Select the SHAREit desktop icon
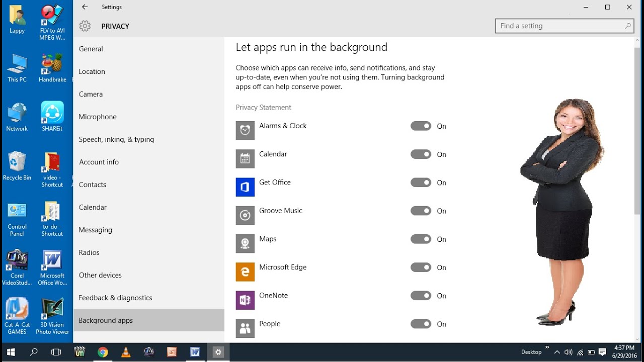The height and width of the screenshot is (362, 644). point(52,117)
